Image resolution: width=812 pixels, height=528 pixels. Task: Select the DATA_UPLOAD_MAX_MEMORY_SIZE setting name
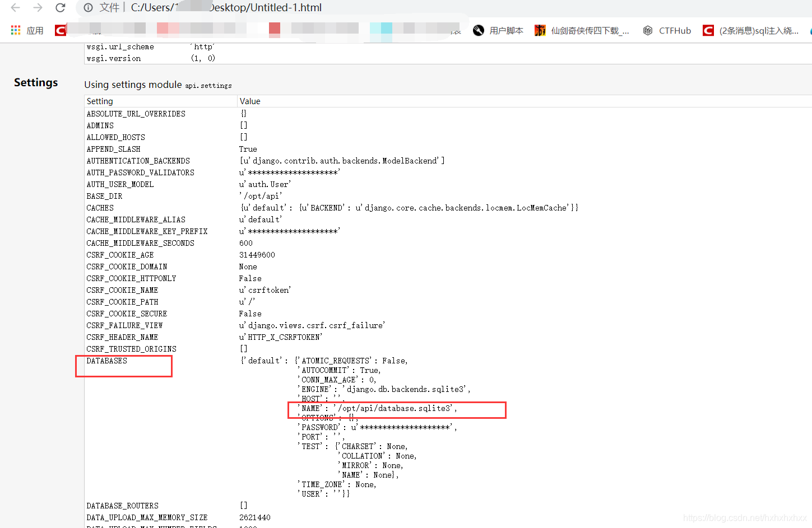(x=147, y=517)
